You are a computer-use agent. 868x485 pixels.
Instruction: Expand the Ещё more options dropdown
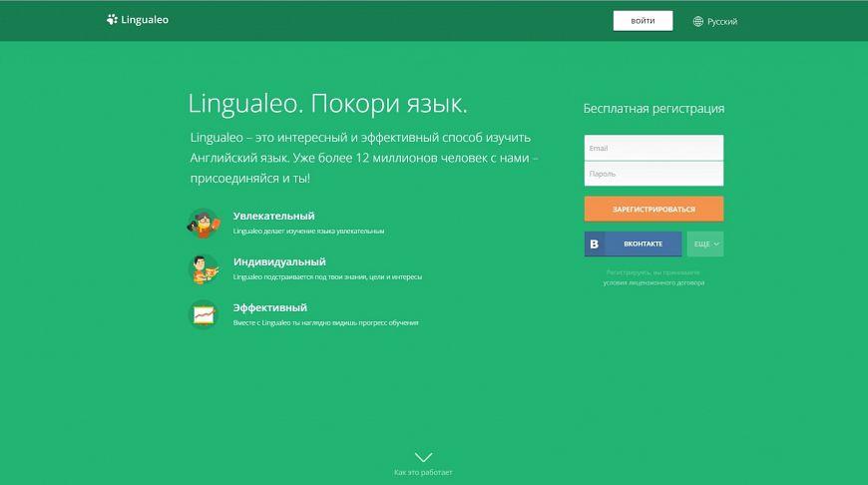click(705, 243)
